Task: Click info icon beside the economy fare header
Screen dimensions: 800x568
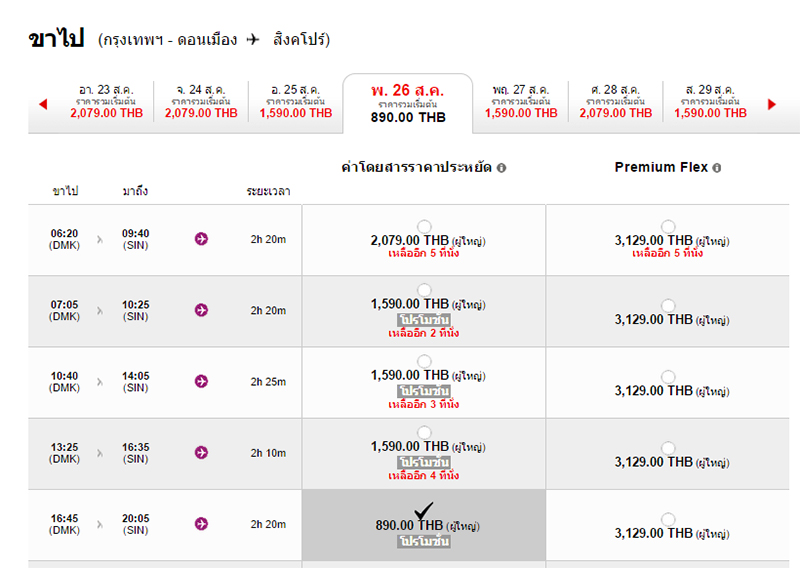Action: coord(501,168)
